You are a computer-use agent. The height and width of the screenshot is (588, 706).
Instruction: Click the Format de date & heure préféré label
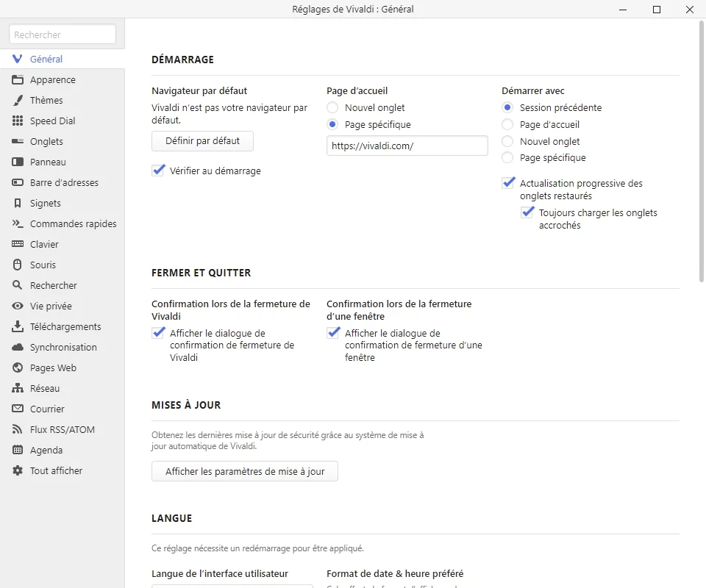[x=395, y=573]
